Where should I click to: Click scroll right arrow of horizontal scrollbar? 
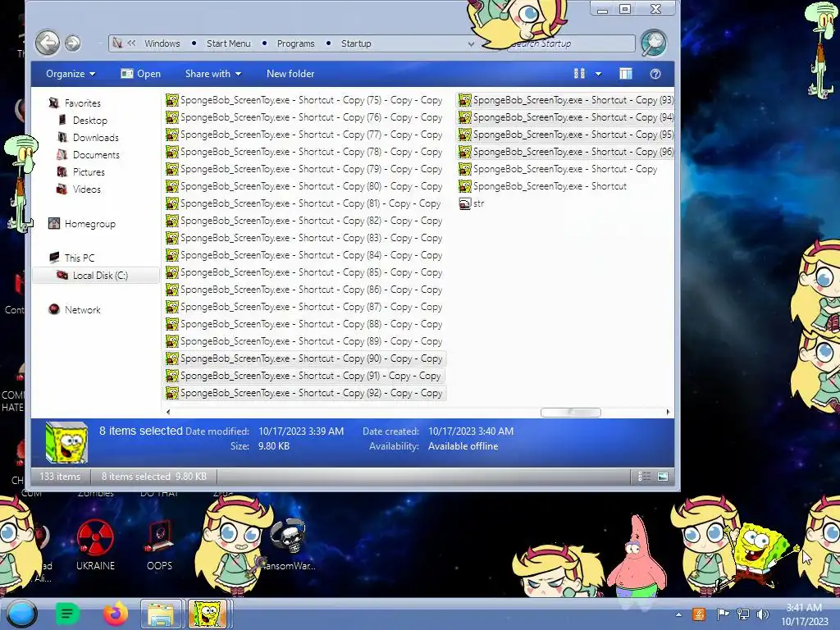click(x=668, y=412)
